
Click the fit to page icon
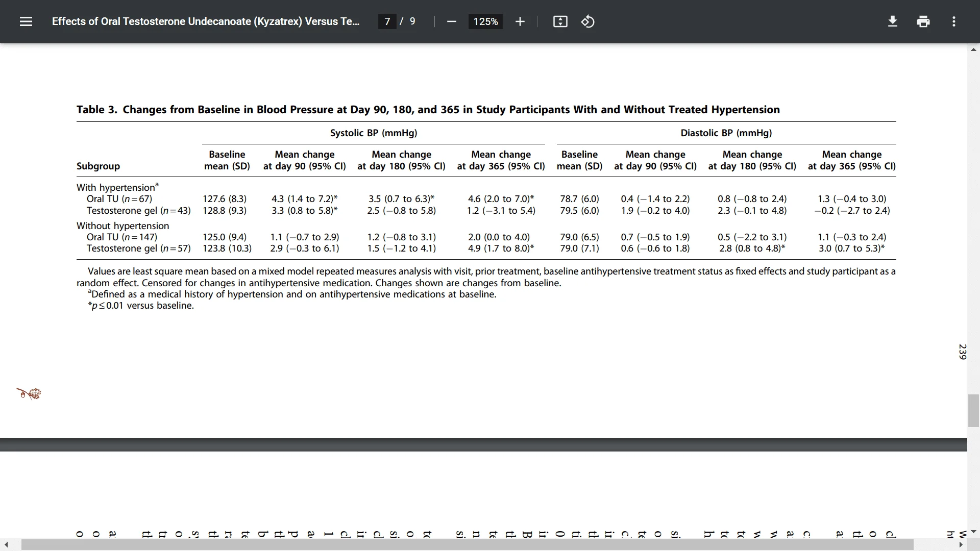tap(560, 21)
